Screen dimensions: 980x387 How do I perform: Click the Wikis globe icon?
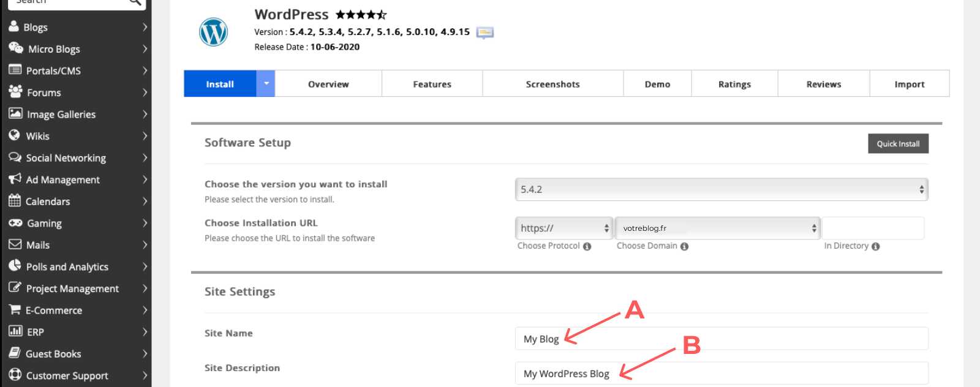click(x=14, y=135)
